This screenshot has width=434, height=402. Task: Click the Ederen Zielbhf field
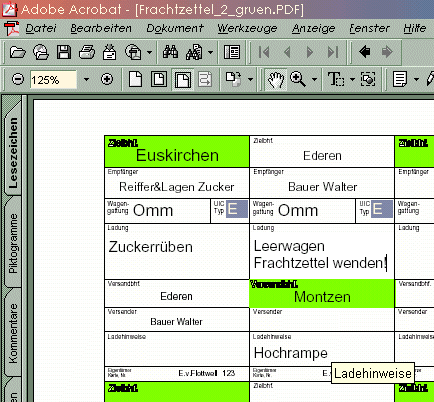[322, 152]
